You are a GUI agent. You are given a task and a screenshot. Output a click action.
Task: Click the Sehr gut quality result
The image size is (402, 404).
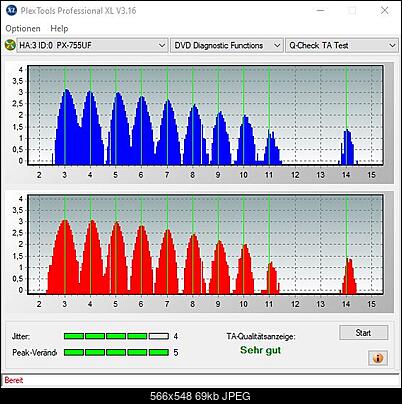pos(261,350)
